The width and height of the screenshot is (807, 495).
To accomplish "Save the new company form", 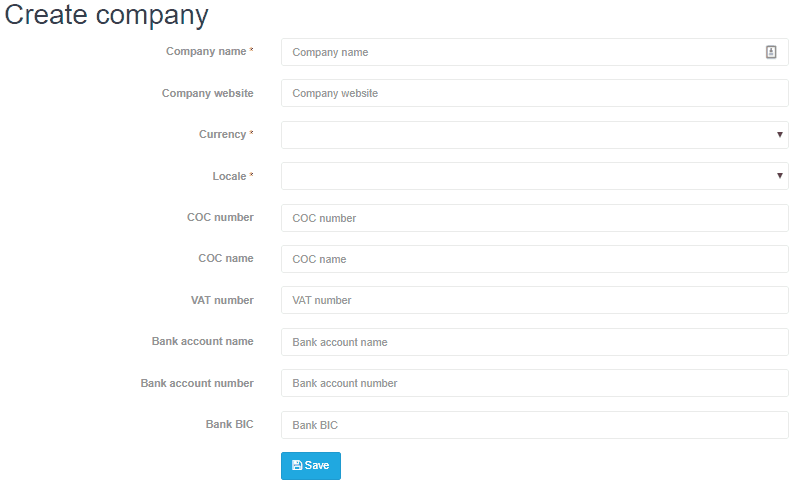I will click(x=311, y=466).
